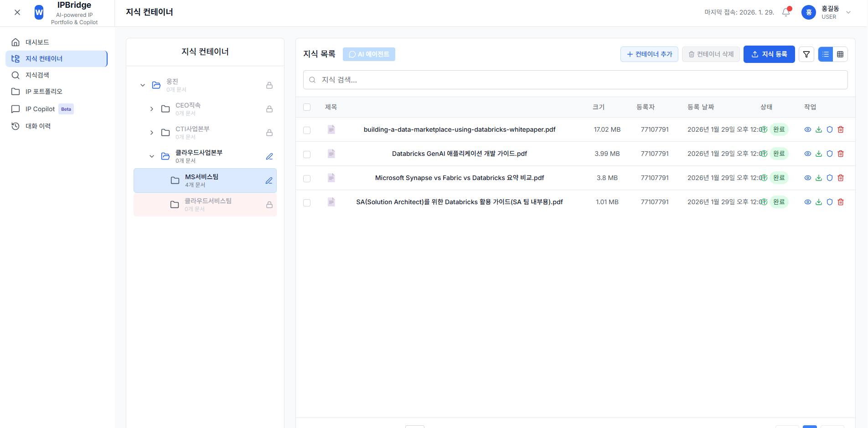Click edit pencil for MS서비스팀 folder

(x=269, y=180)
